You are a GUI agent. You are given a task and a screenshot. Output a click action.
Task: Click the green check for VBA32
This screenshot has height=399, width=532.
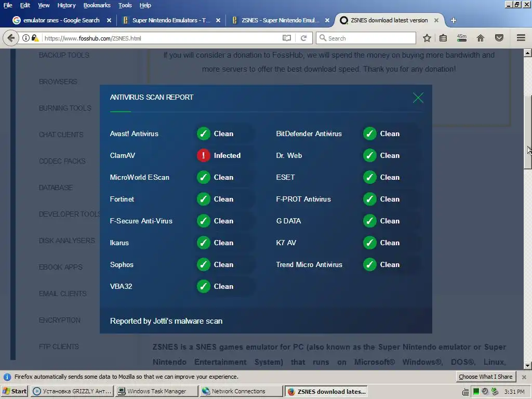pos(204,286)
